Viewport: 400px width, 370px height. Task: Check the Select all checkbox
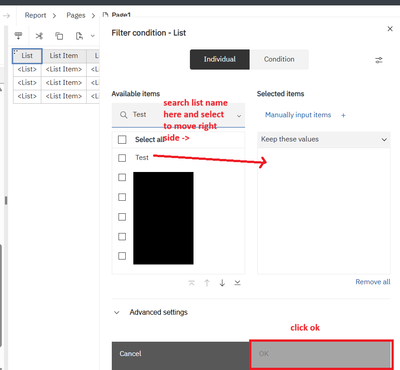pos(122,139)
